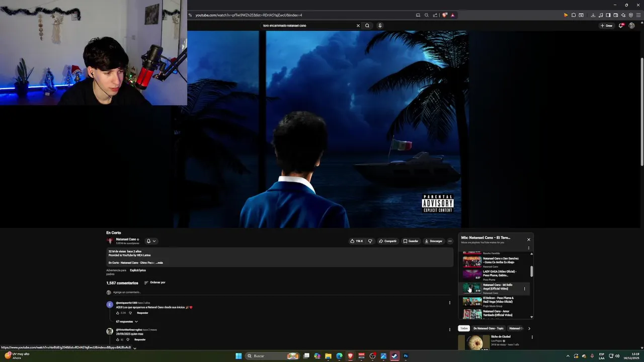Open the extensions puzzle menu
The width and height of the screenshot is (644, 362).
(574, 15)
